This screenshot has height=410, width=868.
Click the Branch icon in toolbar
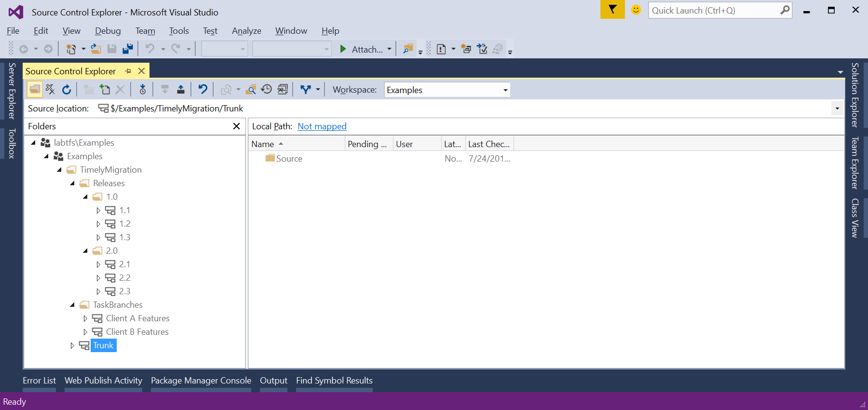point(305,89)
